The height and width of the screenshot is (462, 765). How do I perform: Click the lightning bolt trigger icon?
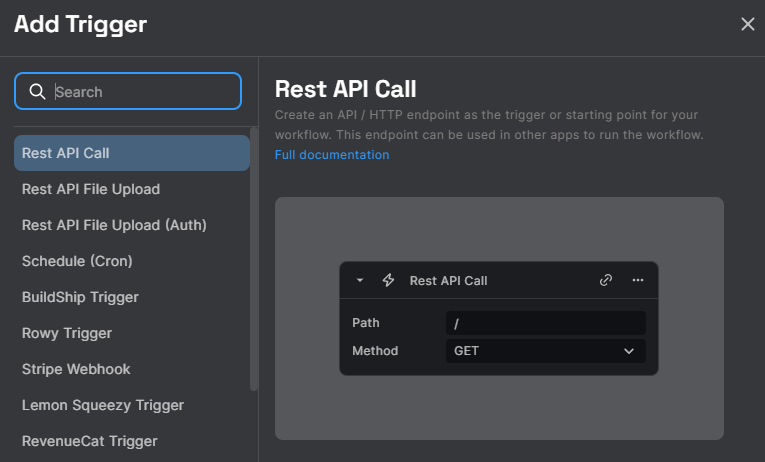pos(388,280)
